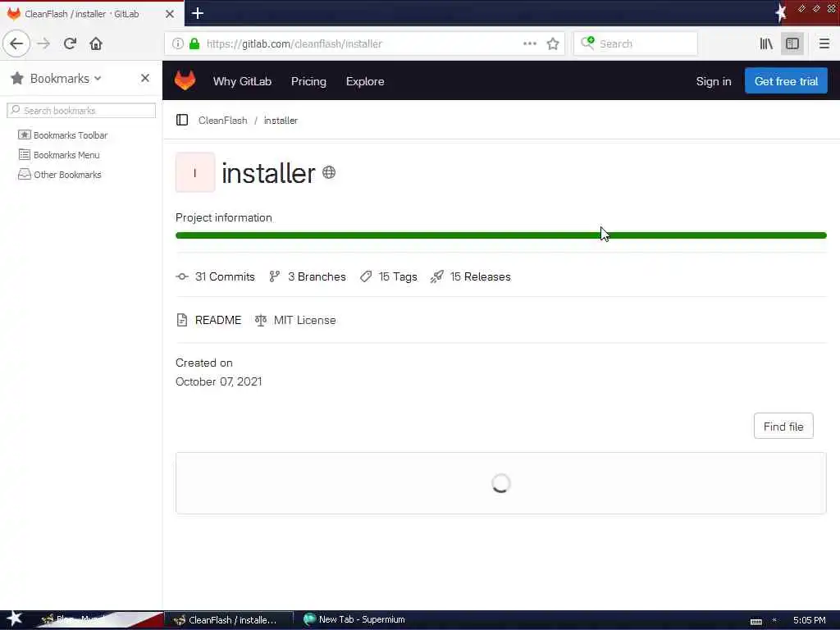The width and height of the screenshot is (840, 630).
Task: Close the CleanFlash / installer tab
Action: 170,14
